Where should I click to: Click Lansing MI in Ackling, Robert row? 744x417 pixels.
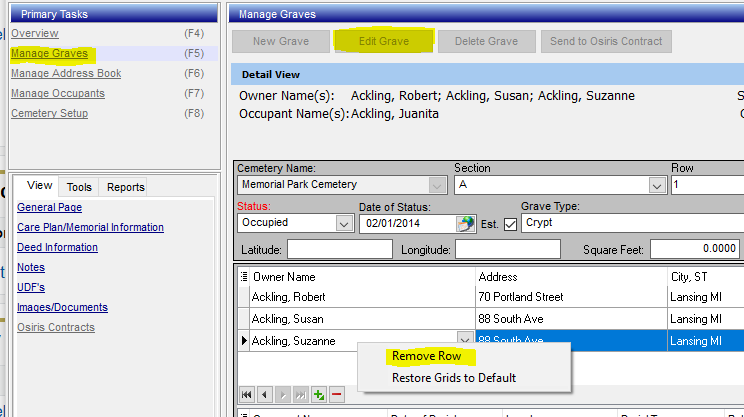point(706,297)
